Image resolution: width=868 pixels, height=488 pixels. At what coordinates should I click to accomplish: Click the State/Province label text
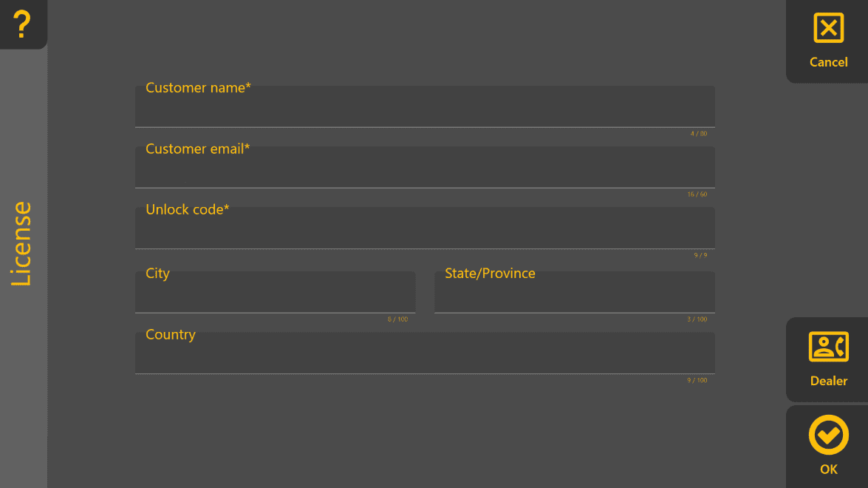(x=490, y=273)
